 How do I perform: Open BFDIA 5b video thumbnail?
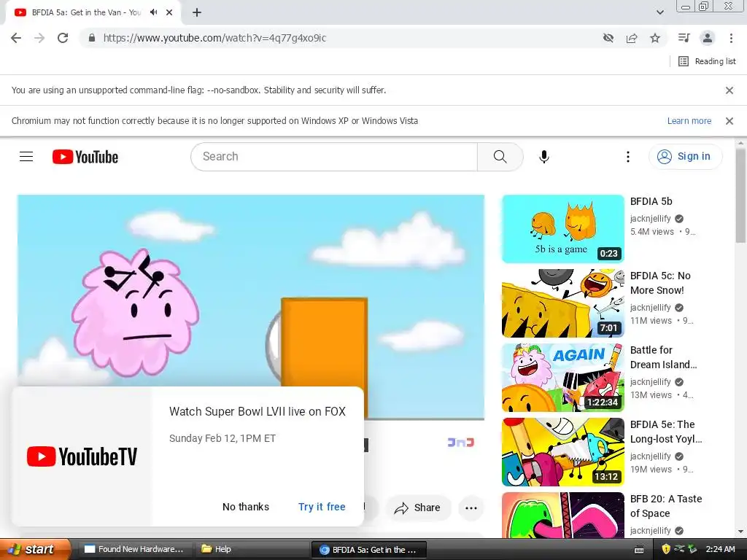coord(562,228)
